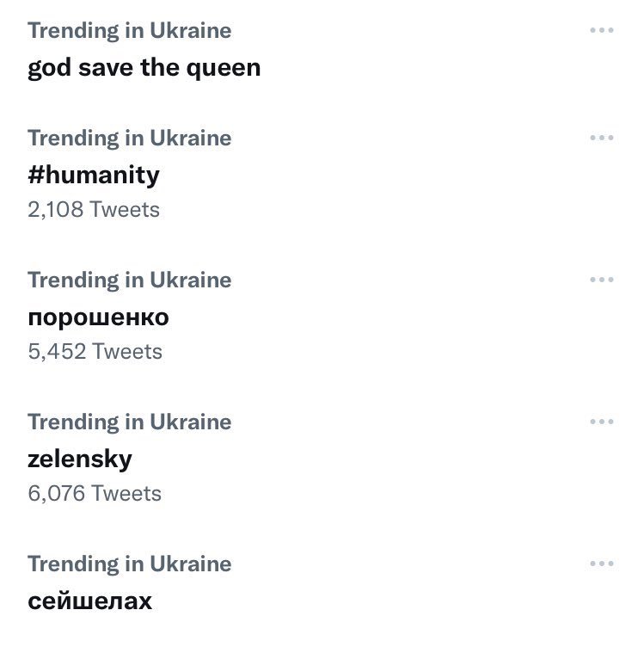Open the порошенко trending topic
The width and height of the screenshot is (644, 647).
pos(98,317)
